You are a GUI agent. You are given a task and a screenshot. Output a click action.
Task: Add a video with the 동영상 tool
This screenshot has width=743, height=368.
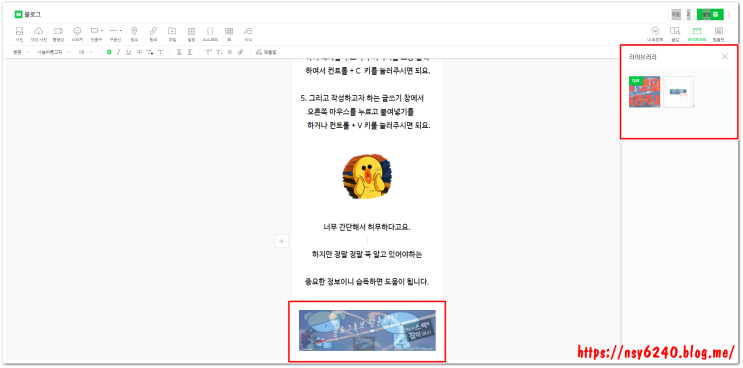click(x=58, y=34)
